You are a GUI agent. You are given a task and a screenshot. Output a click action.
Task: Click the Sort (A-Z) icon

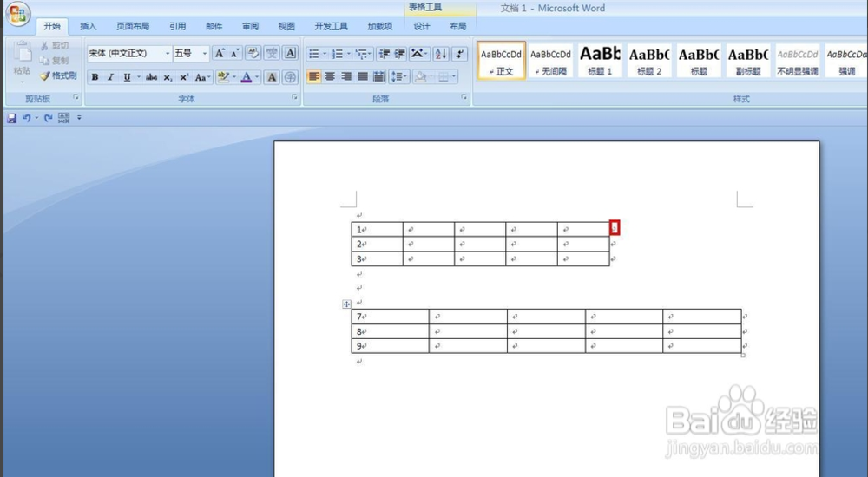tap(441, 54)
